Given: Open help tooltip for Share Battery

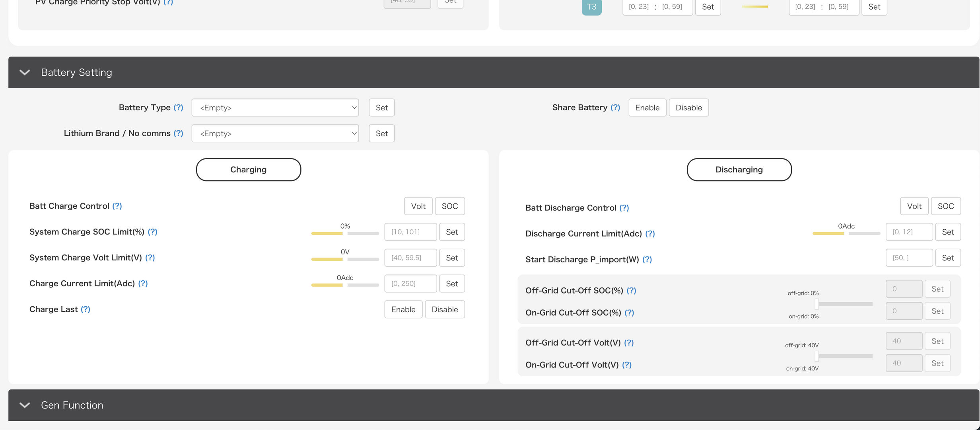Looking at the screenshot, I should (x=615, y=107).
